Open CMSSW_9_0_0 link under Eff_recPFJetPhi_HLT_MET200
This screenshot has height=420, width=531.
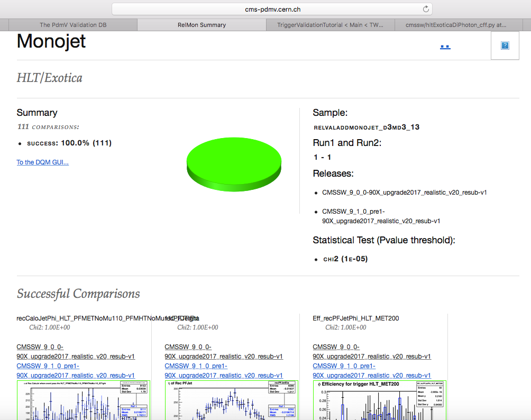click(372, 352)
